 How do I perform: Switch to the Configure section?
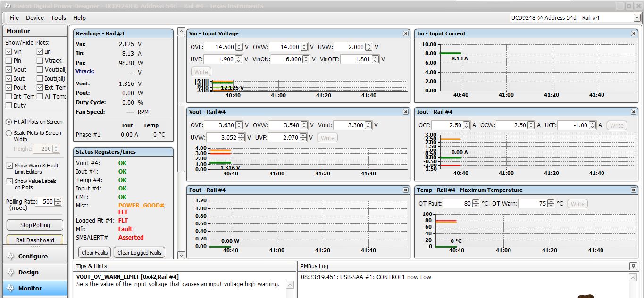pos(35,257)
